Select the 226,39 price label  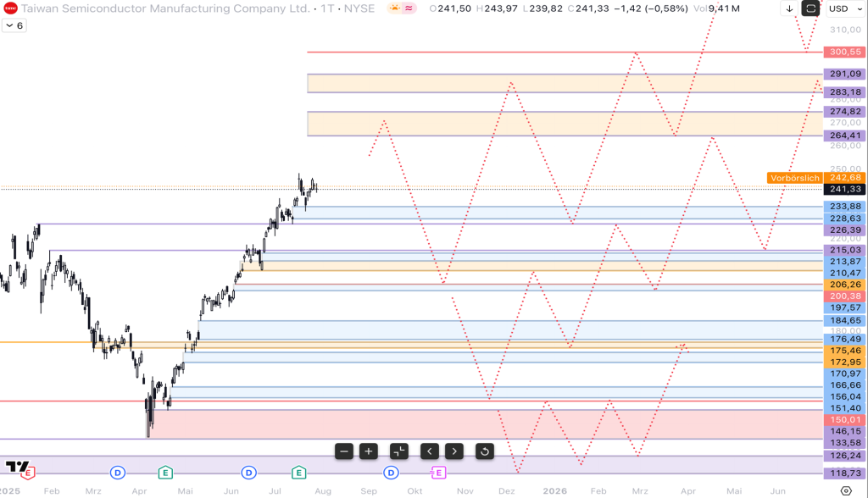[x=845, y=230]
